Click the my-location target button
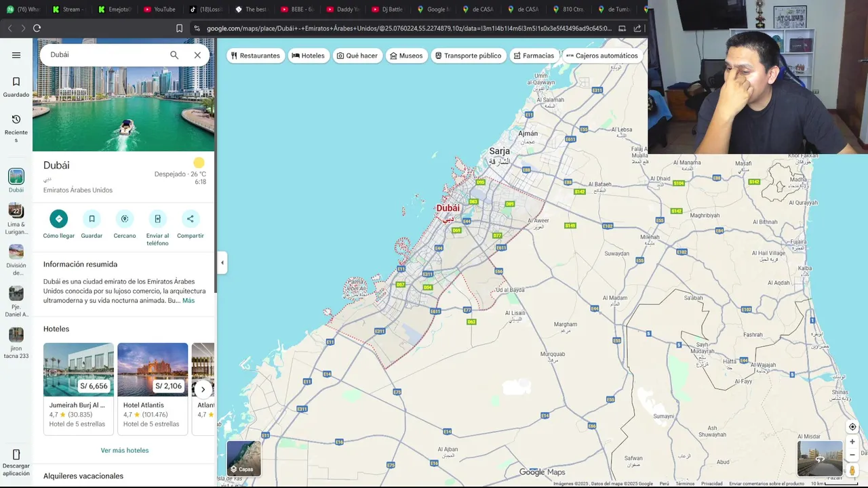 852,427
